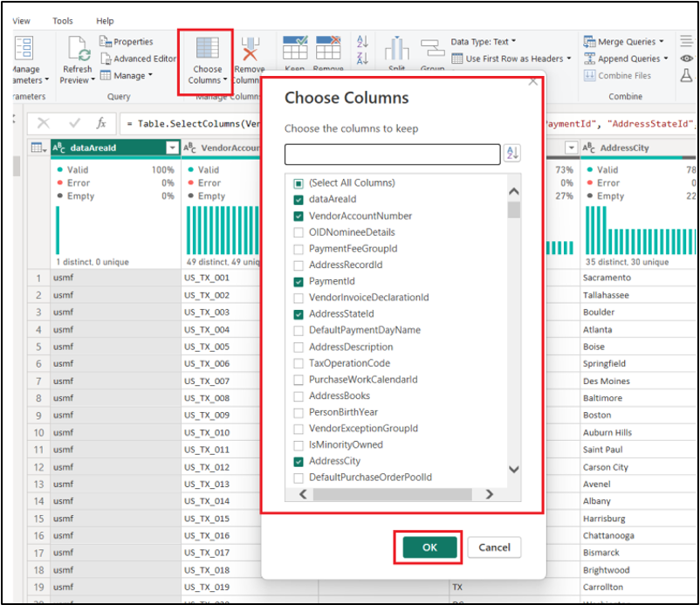Image resolution: width=700 pixels, height=605 pixels.
Task: Click the sort ascending icon in ribbon
Action: [x=363, y=42]
